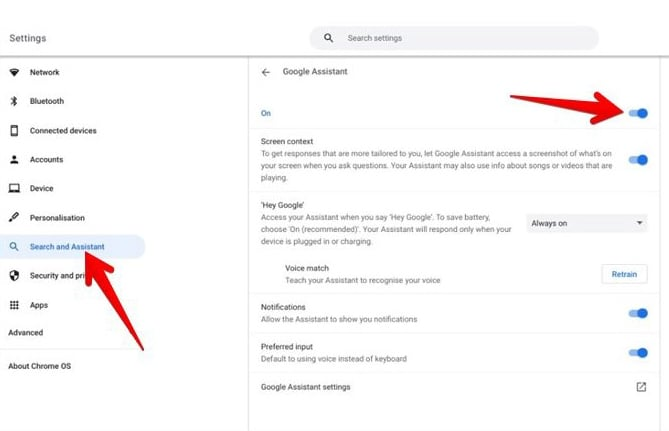This screenshot has height=431, width=669.
Task: Expand the Advanced section in sidebar
Action: (26, 333)
